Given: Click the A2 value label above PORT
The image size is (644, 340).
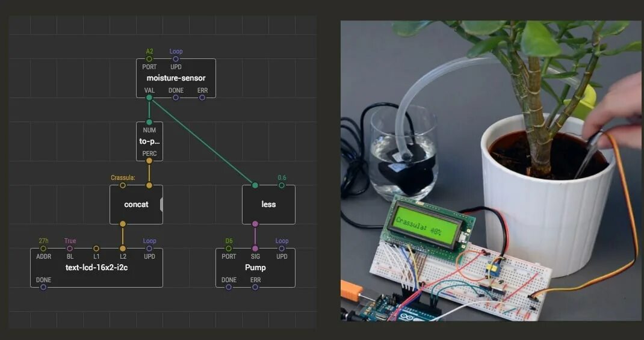Looking at the screenshot, I should click(x=149, y=51).
